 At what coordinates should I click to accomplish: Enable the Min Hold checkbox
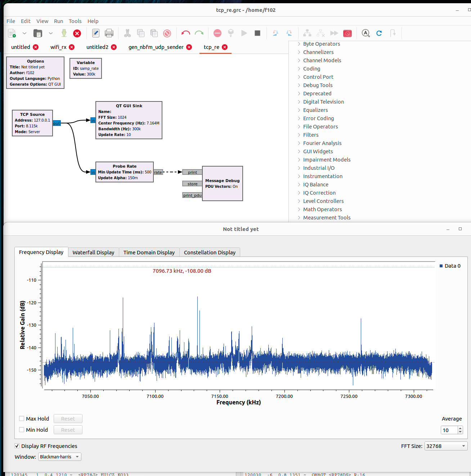point(22,430)
